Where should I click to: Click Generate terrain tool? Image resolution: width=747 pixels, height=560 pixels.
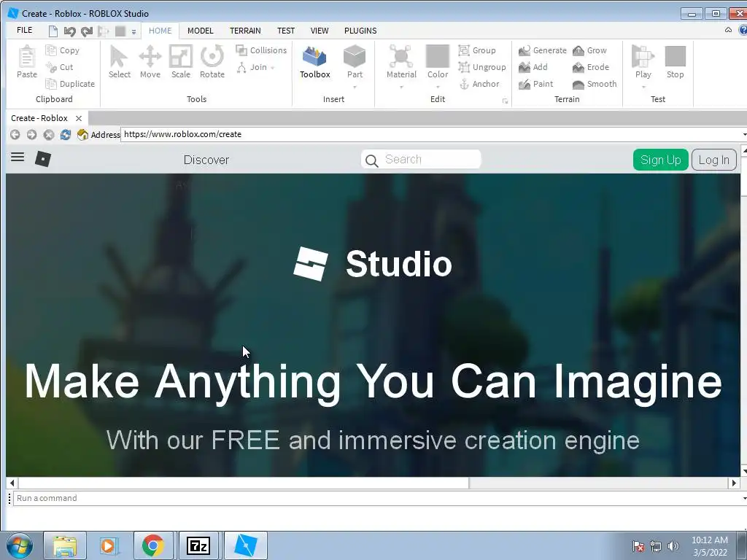click(x=543, y=50)
